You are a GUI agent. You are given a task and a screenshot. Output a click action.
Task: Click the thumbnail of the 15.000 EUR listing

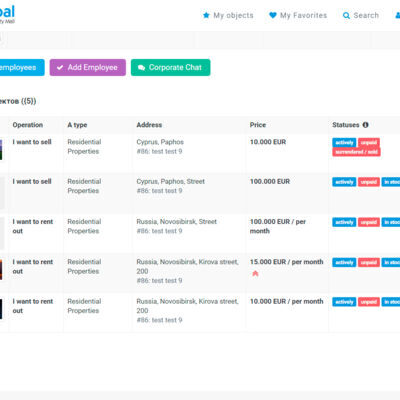coord(1,269)
